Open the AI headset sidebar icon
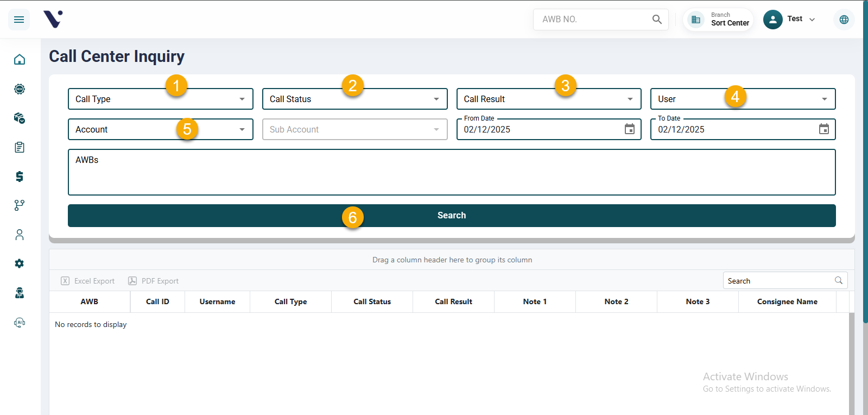Image resolution: width=868 pixels, height=415 pixels. 20,322
